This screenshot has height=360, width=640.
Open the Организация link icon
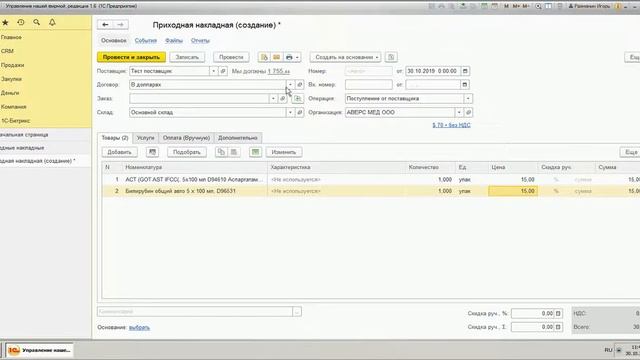point(469,112)
